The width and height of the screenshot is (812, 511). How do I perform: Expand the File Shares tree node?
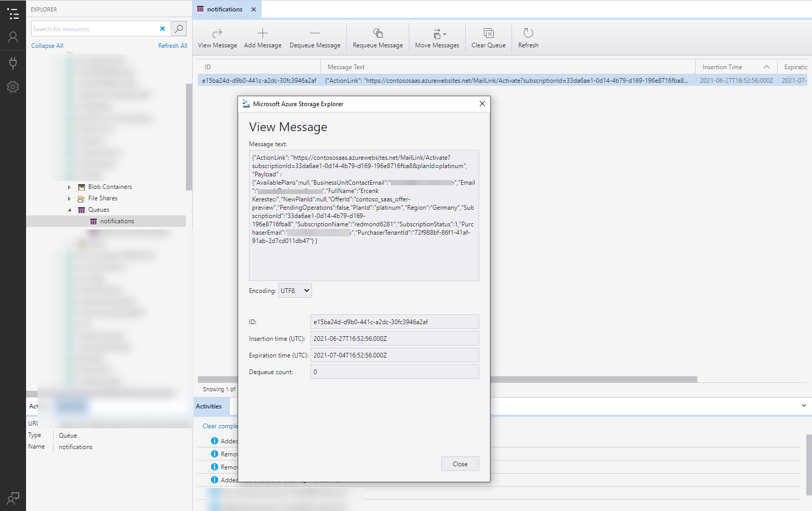pos(69,198)
